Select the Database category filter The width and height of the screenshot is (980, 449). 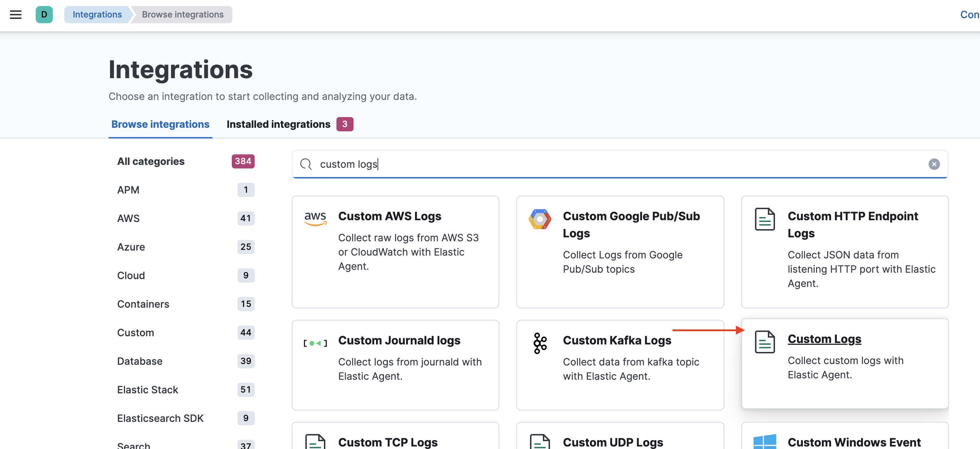pyautogui.click(x=140, y=361)
